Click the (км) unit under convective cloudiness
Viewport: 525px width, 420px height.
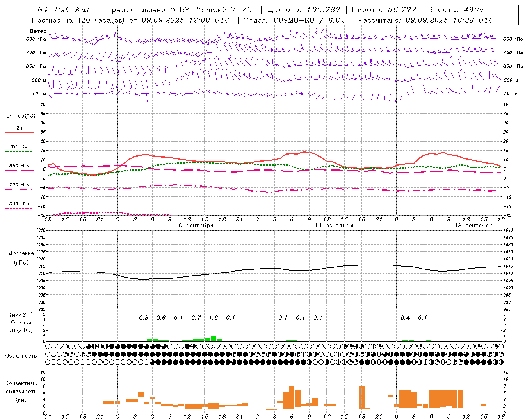click(21, 399)
